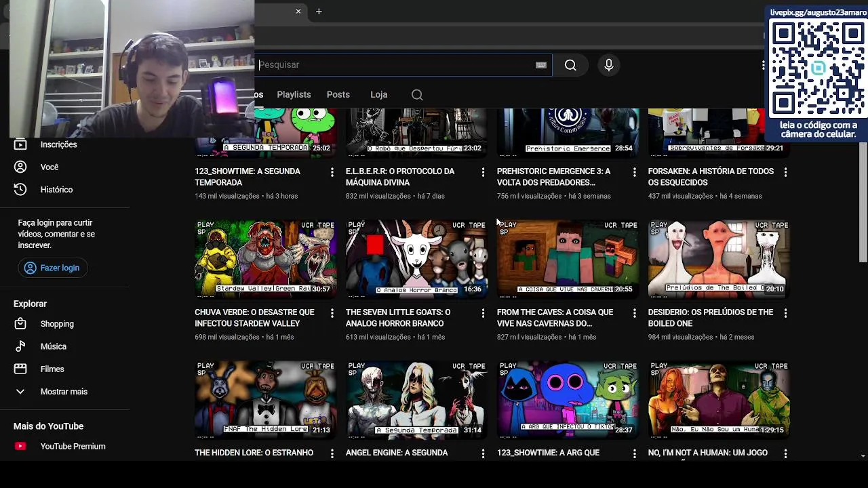Open THE HIDDEN LORE FNAF thumbnail
The width and height of the screenshot is (868, 488).
[x=264, y=399]
